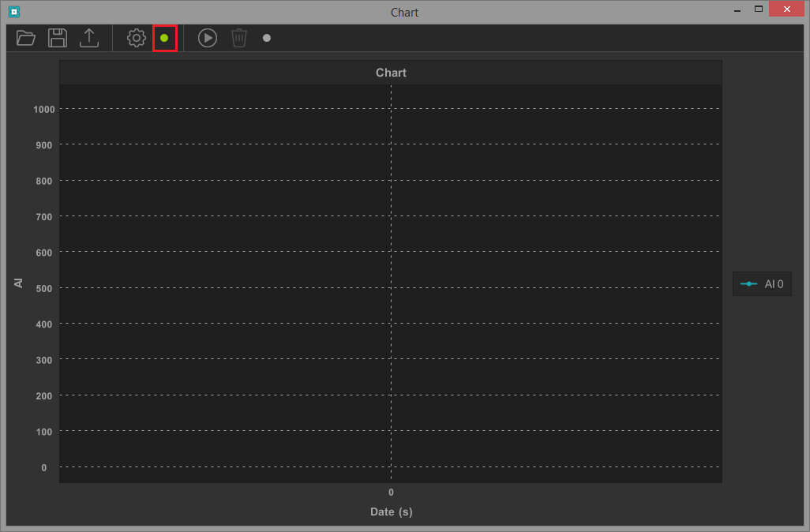Click the 700 y-axis tick label
810x532 pixels.
tap(44, 217)
